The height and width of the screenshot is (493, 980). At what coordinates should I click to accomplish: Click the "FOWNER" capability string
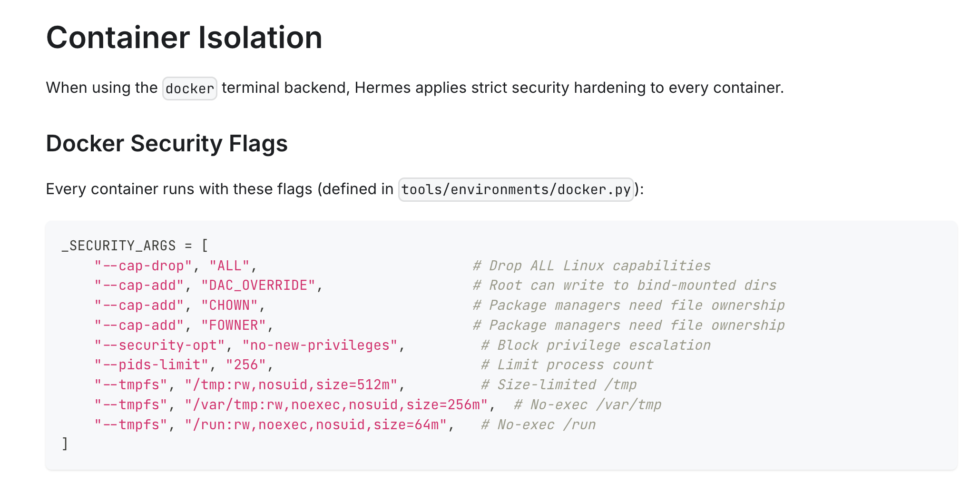pos(233,325)
